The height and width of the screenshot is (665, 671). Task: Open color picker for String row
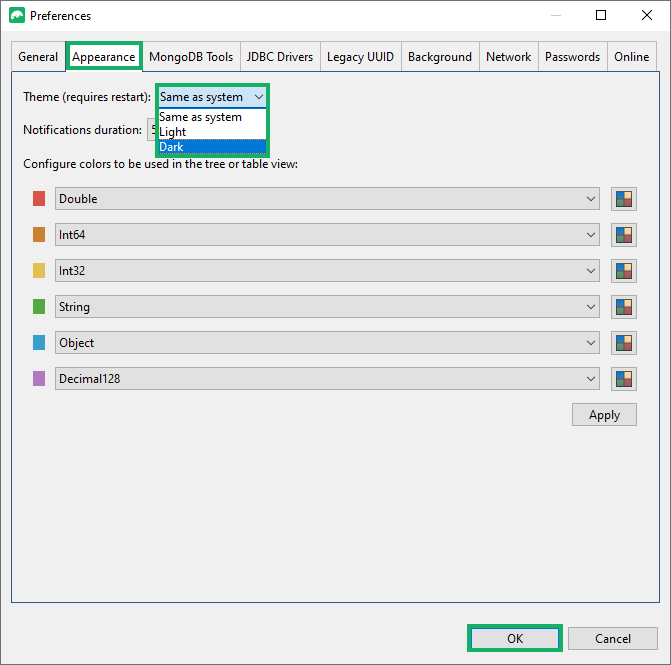pos(624,307)
